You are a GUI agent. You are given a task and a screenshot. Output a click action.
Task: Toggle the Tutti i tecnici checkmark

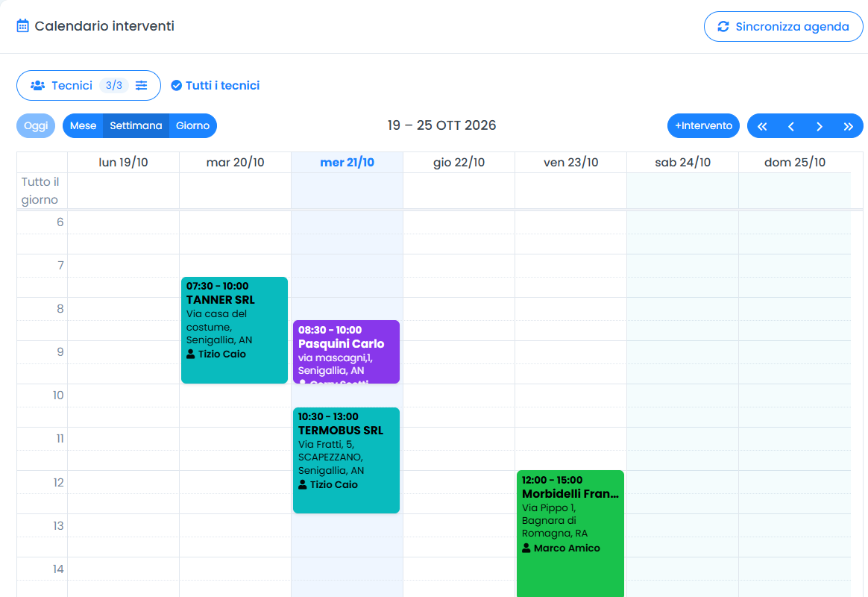click(x=176, y=85)
